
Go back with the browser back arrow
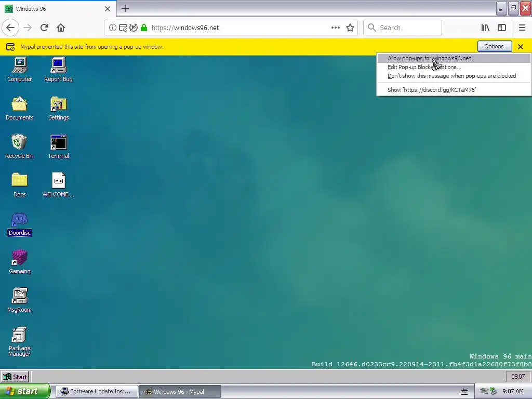pyautogui.click(x=10, y=28)
